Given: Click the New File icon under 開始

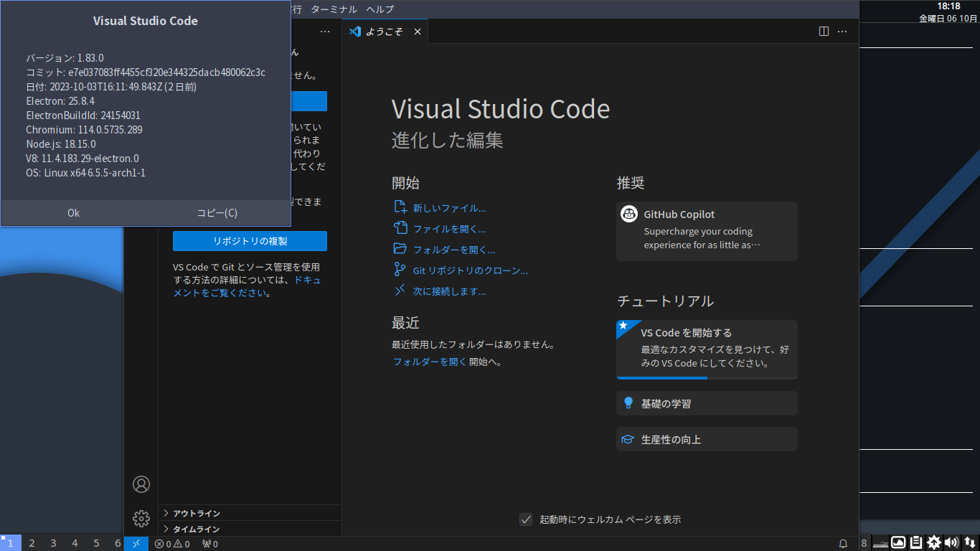Looking at the screenshot, I should pyautogui.click(x=400, y=207).
